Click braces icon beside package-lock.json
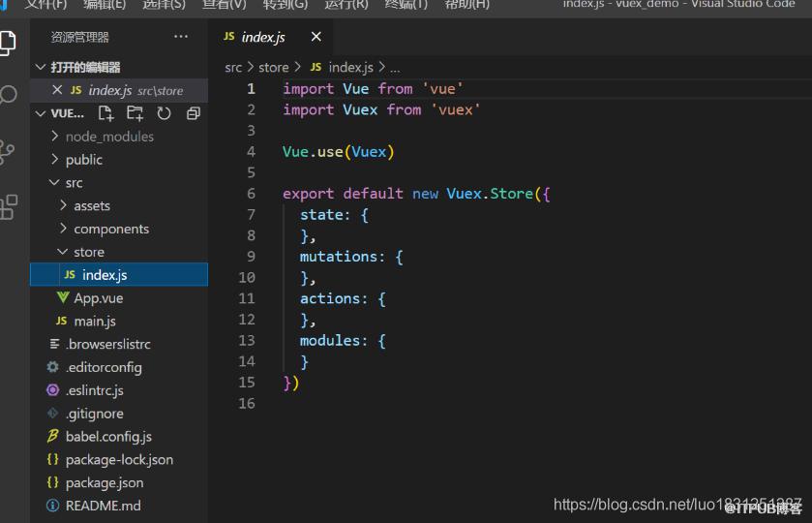This screenshot has height=523, width=812. [53, 459]
